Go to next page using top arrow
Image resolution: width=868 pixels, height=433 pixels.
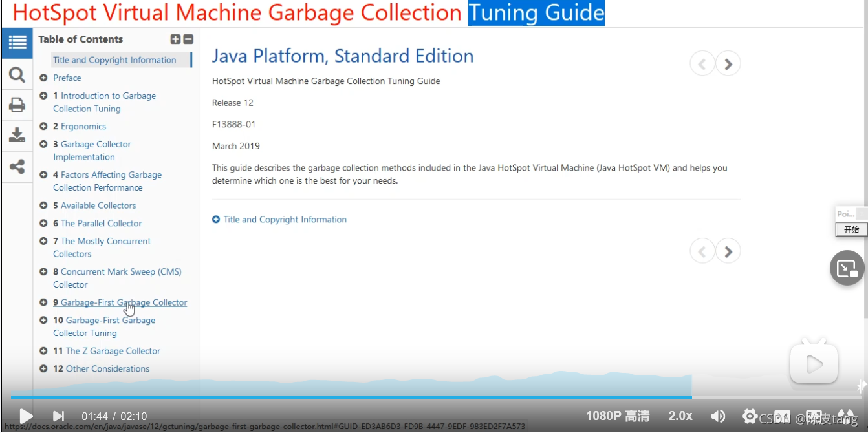point(728,63)
